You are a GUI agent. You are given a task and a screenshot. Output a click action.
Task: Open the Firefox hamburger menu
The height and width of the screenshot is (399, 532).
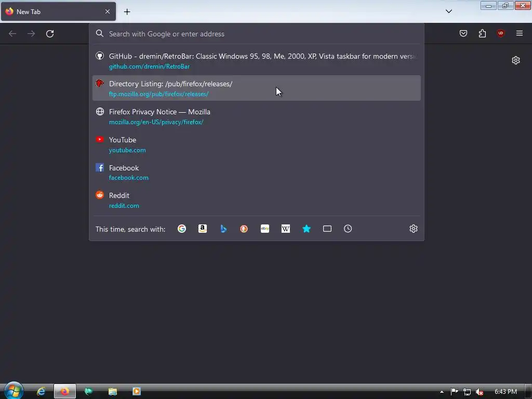[x=520, y=33]
